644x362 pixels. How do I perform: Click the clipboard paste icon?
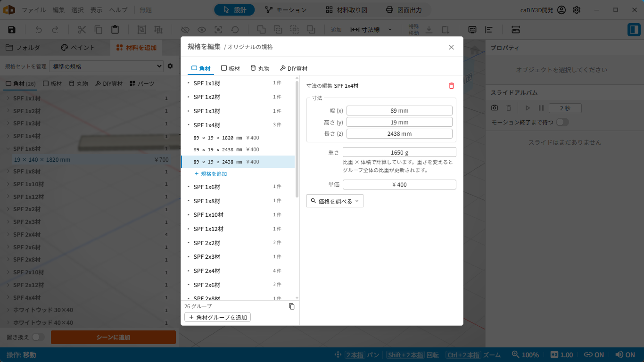click(x=115, y=30)
